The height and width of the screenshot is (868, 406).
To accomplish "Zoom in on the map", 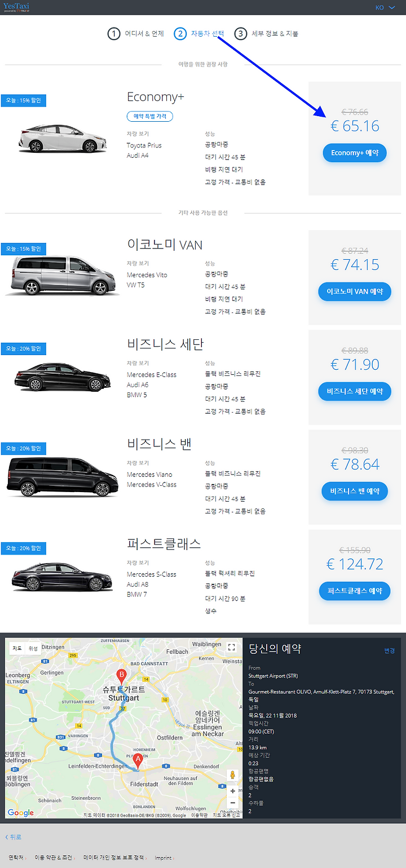I will pyautogui.click(x=233, y=791).
